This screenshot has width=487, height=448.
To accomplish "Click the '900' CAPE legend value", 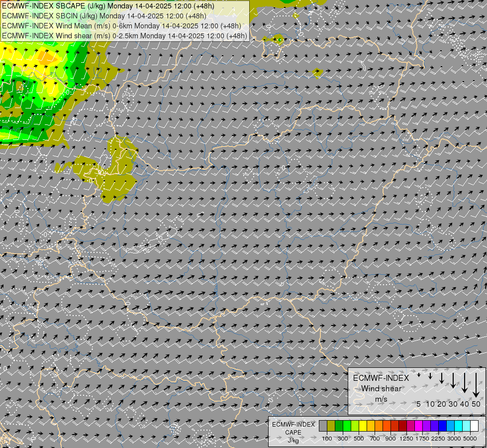I will point(390,439).
